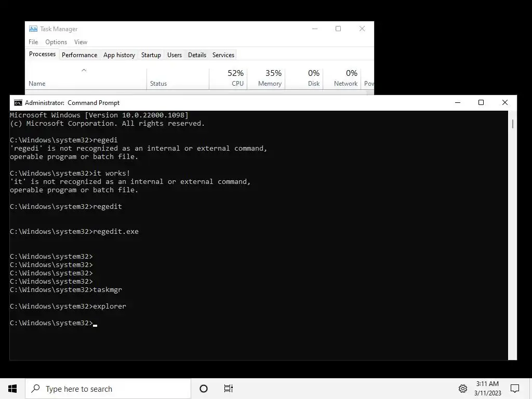Click the Microsoft Corporation copyright line

[107, 124]
